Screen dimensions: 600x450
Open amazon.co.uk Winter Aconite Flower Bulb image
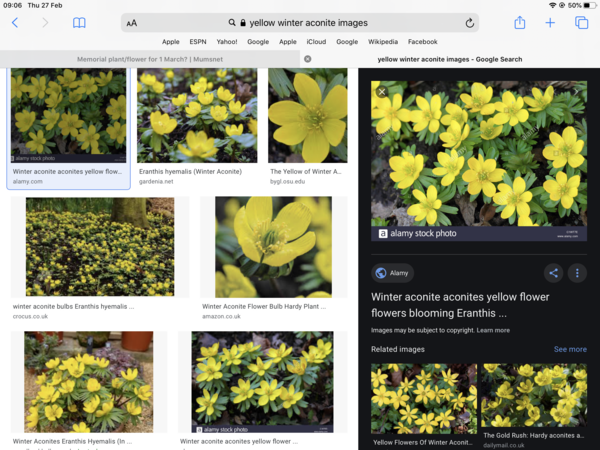point(273,247)
